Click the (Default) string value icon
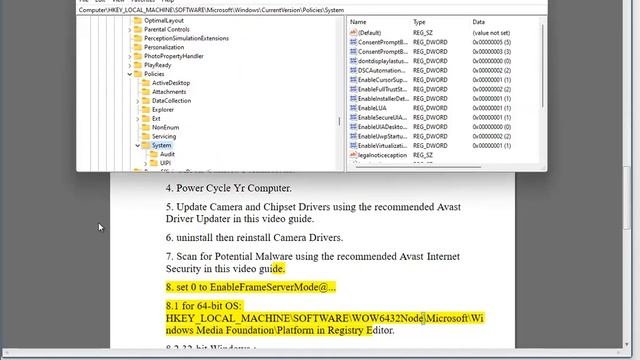 353,33
